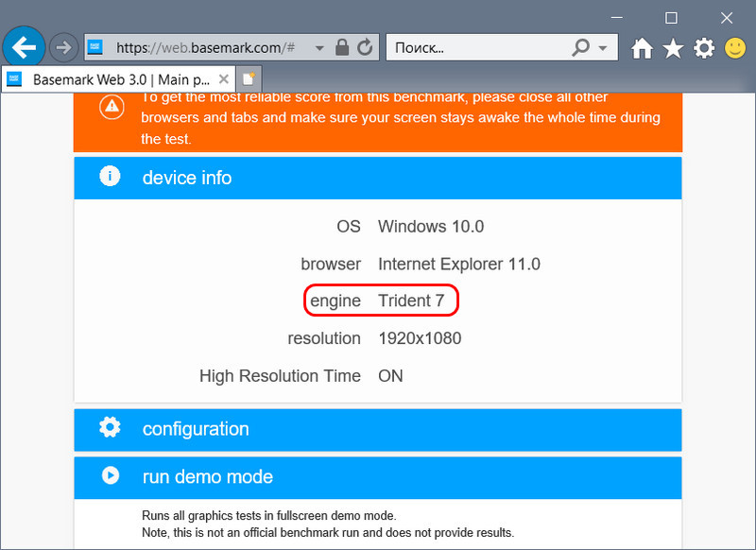Image resolution: width=756 pixels, height=550 pixels.
Task: Click run demo mode header
Action: click(x=378, y=477)
